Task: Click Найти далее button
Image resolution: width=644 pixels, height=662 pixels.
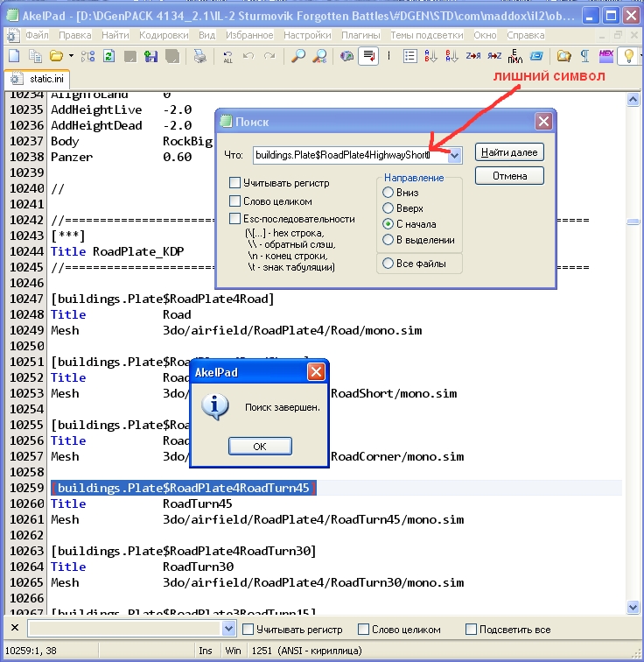Action: tap(509, 152)
